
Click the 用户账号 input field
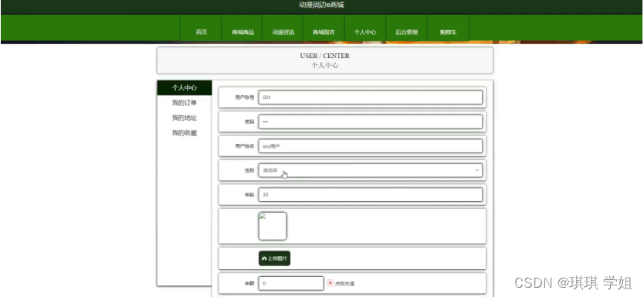click(x=371, y=97)
